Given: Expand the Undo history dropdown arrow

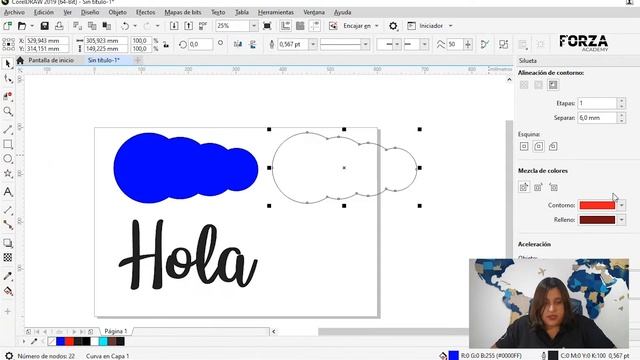Looking at the screenshot, I should pos(135,26).
